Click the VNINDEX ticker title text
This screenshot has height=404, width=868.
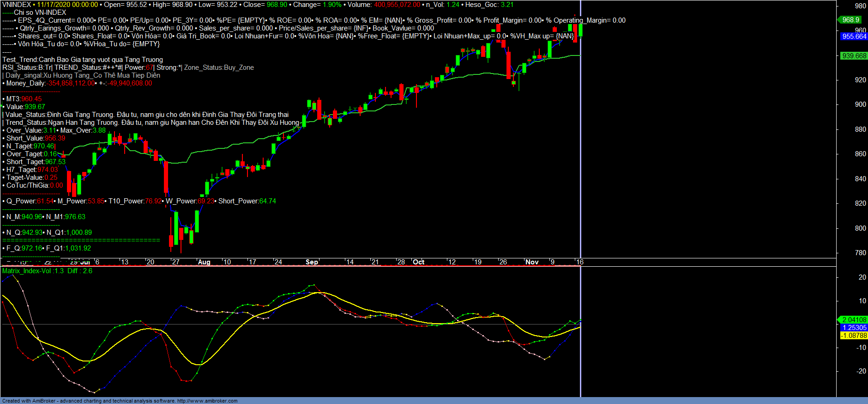[17, 5]
